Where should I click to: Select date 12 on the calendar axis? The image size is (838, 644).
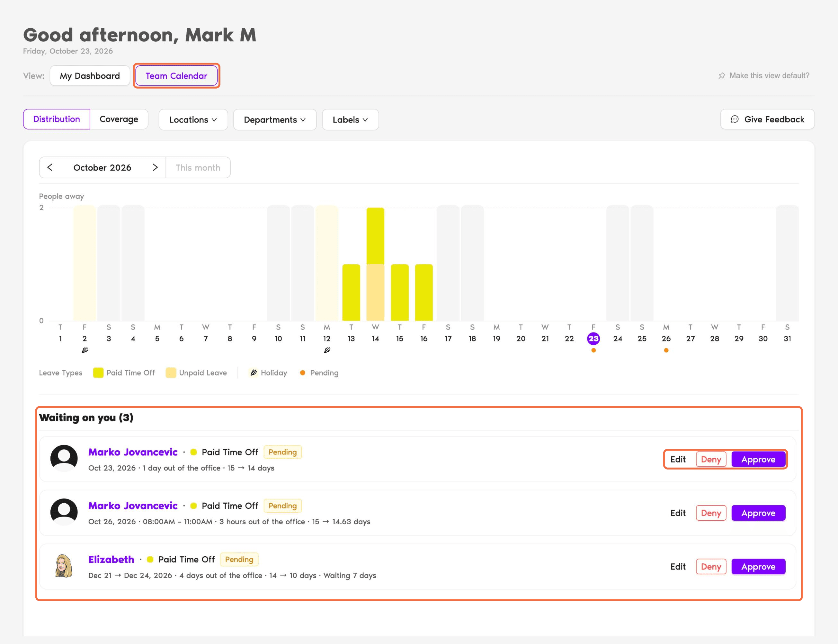327,339
